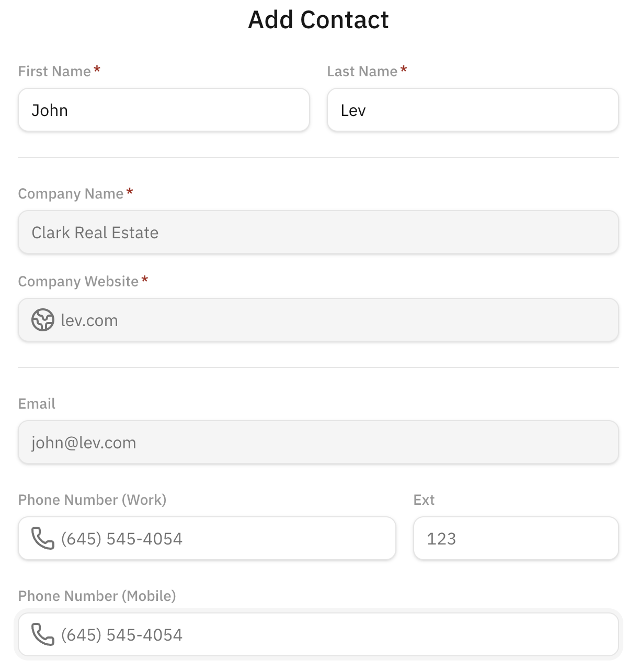Viewport: 639px width, 672px height.
Task: Click the Ext field showing 123
Action: (x=515, y=539)
